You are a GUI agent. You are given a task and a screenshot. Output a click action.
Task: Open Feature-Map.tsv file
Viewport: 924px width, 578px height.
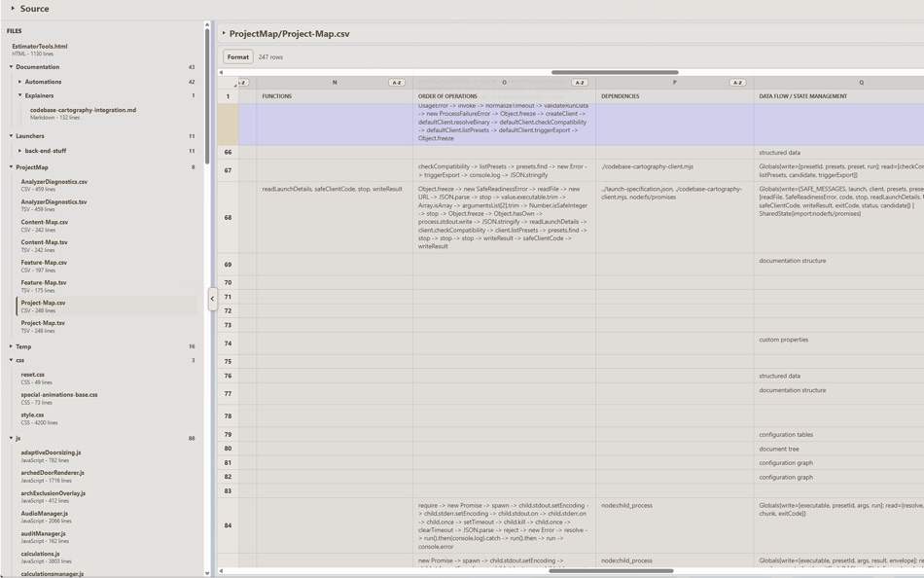[x=44, y=286]
